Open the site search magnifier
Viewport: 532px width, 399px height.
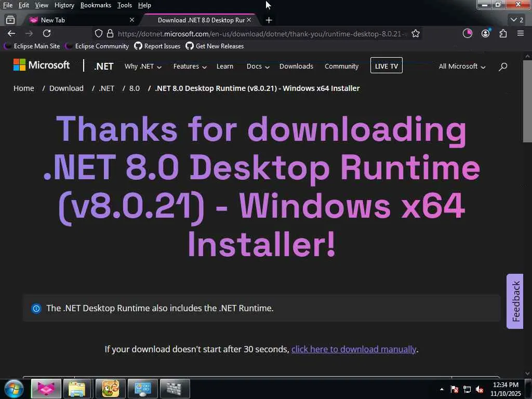pyautogui.click(x=503, y=66)
